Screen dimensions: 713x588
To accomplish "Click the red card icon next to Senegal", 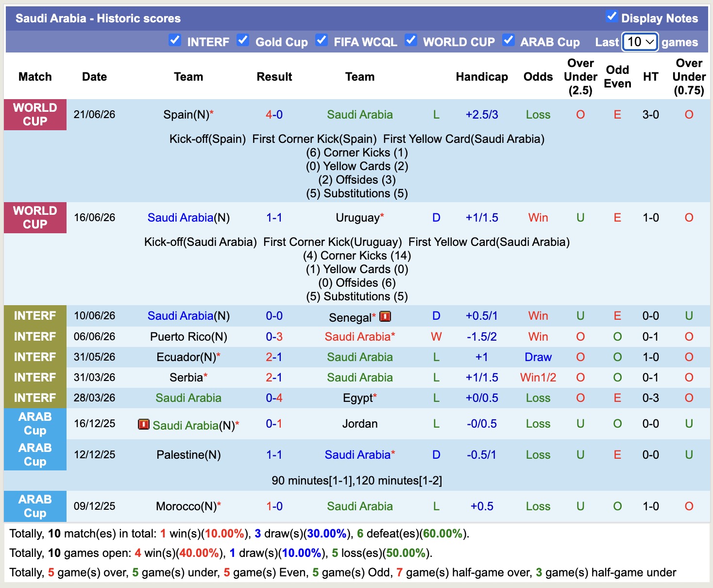I will point(385,316).
